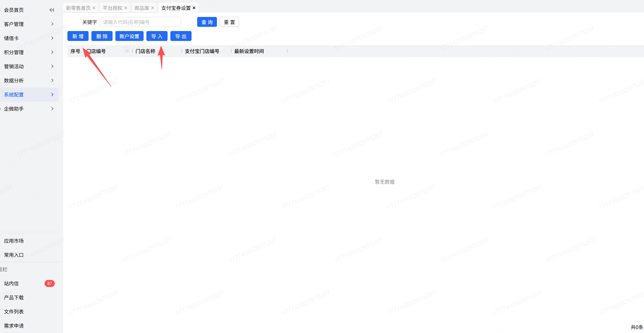Screen dimensions: 644x333
Task: Switch to the 平台授权 tab
Action: tap(113, 8)
